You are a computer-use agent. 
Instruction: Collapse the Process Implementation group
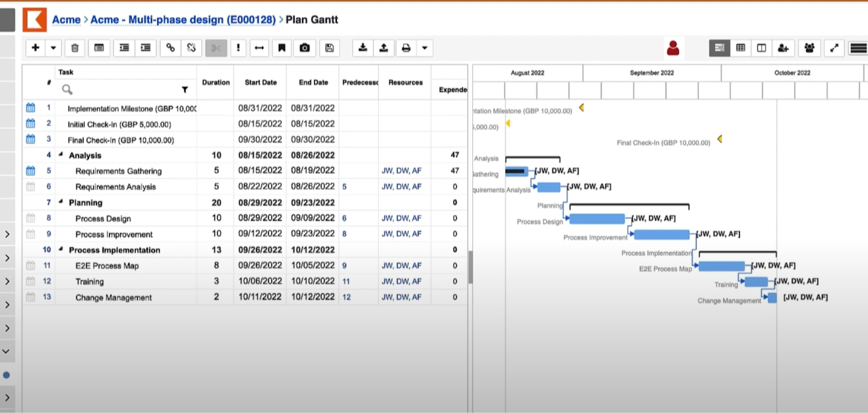click(61, 249)
